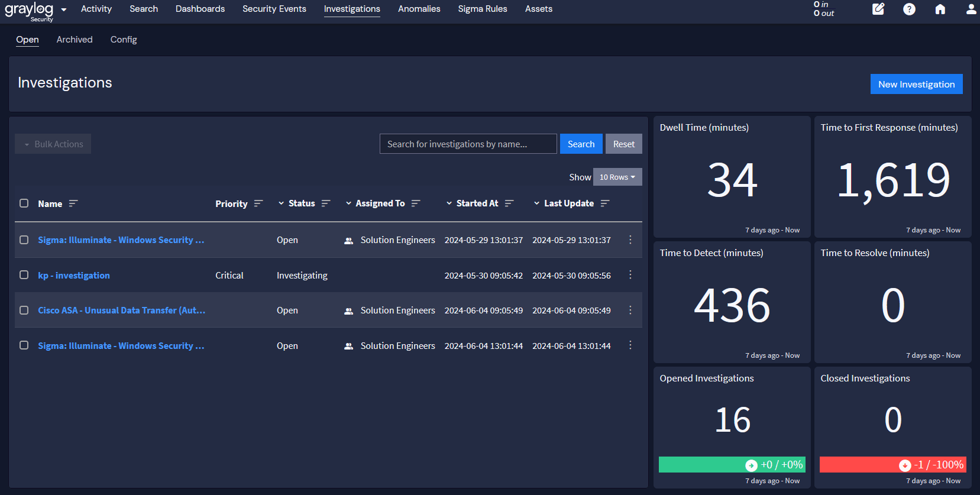Expand the 10 Rows dropdown
The width and height of the screenshot is (980, 495).
tap(617, 177)
